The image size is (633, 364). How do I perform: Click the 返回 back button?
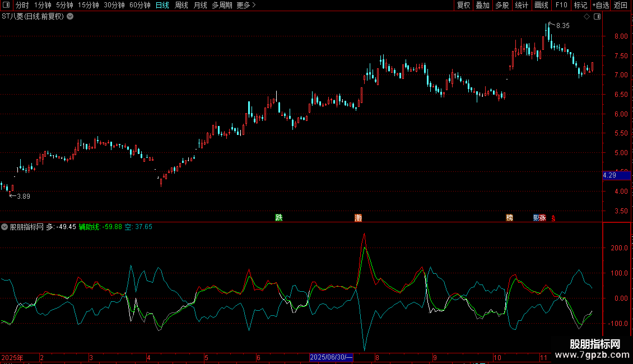[x=621, y=5]
